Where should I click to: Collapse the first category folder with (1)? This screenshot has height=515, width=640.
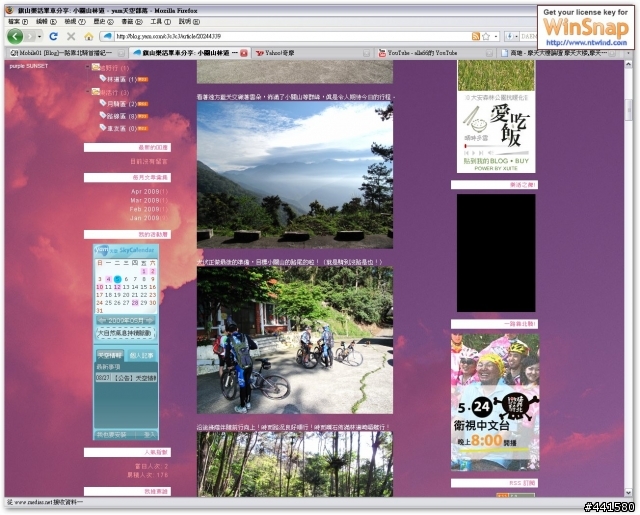(87, 67)
